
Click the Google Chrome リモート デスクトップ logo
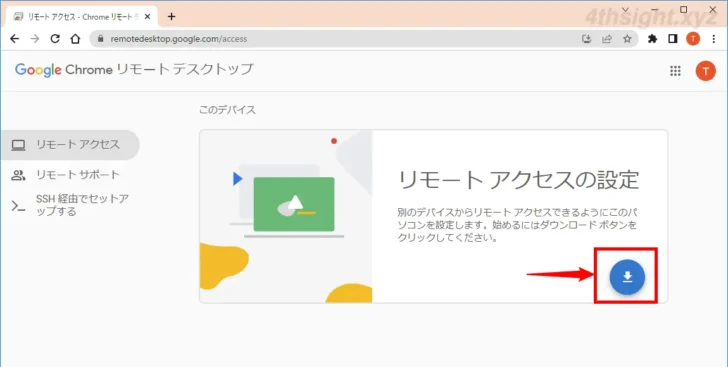(134, 70)
